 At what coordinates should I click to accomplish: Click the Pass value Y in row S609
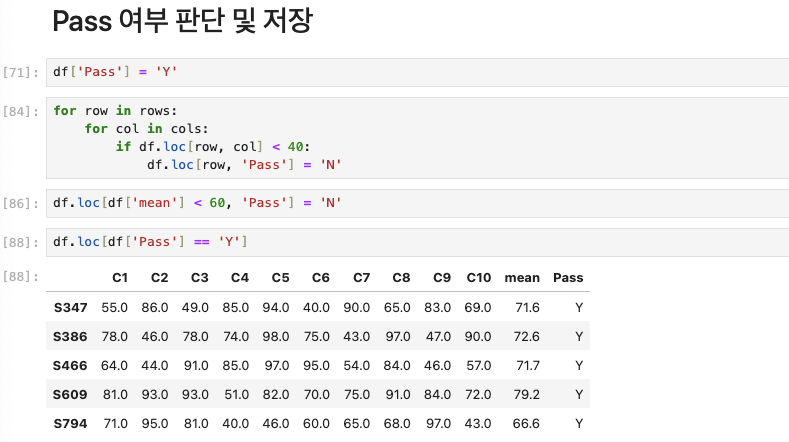point(579,395)
